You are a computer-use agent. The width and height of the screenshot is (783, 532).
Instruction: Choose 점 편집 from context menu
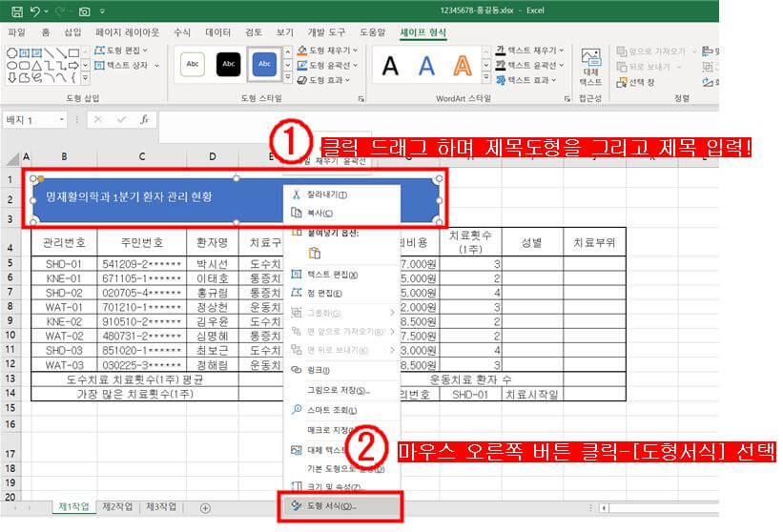[341, 293]
